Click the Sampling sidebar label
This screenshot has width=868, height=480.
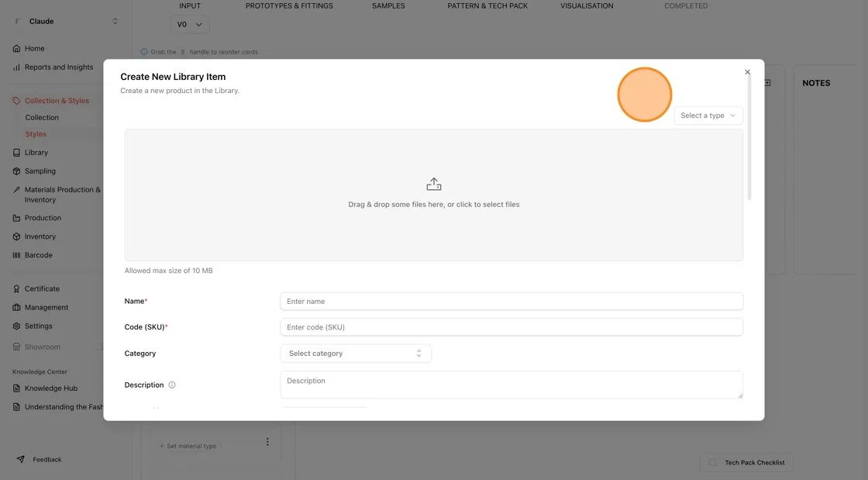(40, 171)
